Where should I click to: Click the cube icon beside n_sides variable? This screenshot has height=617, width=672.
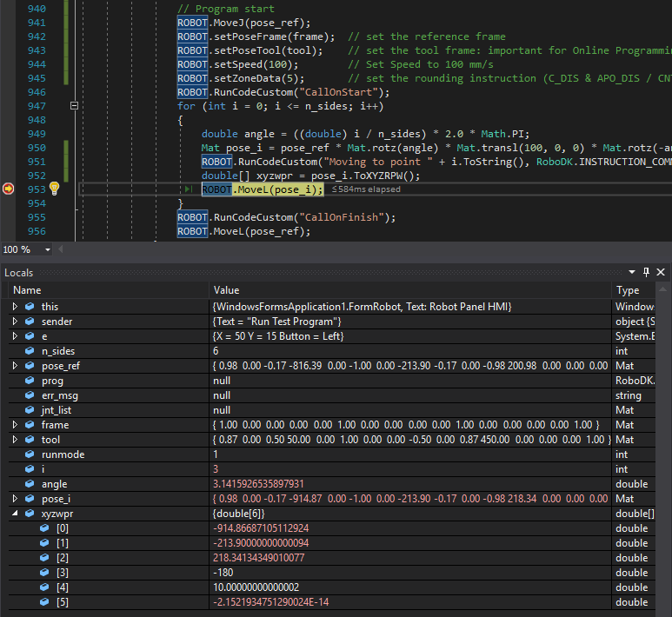[30, 351]
